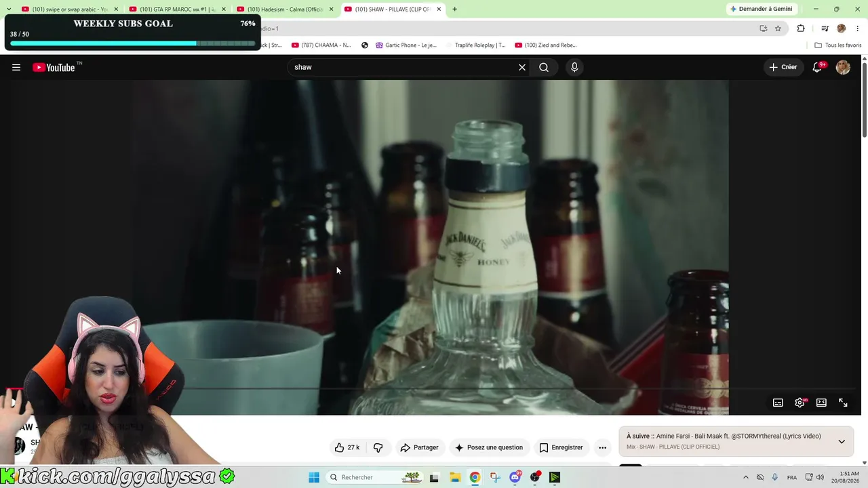
Task: Toggle the player's theater mode
Action: (821, 403)
